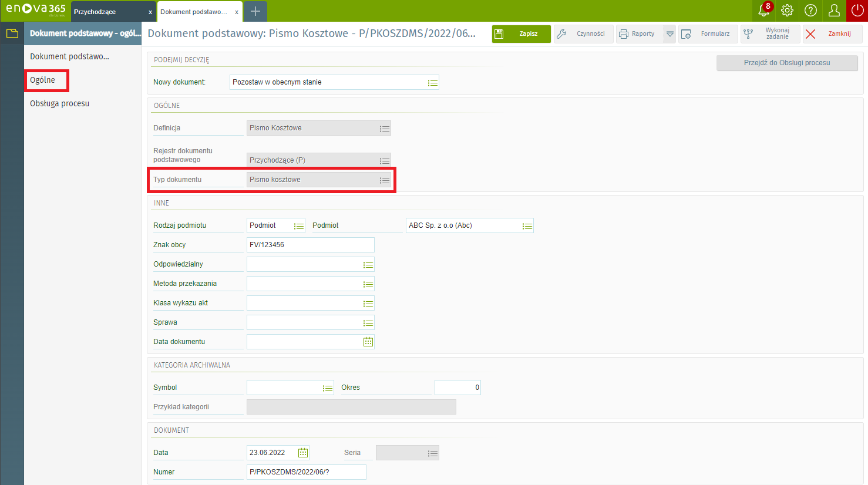Open the Czynności toolbar menu

[x=583, y=34]
